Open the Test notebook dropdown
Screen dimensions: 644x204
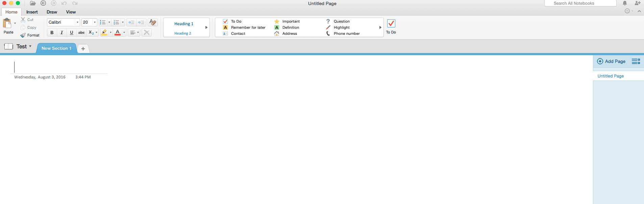click(x=30, y=46)
